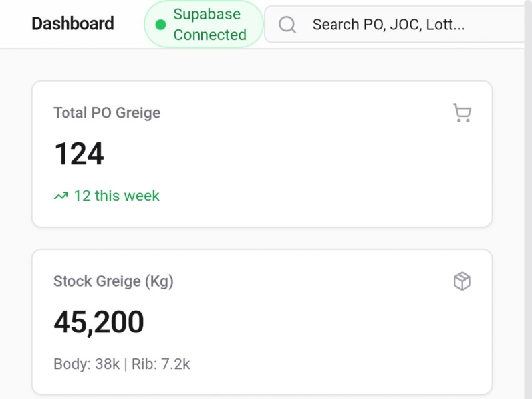This screenshot has height=399, width=532.
Task: Click the 45,200 stock value
Action: 98,323
